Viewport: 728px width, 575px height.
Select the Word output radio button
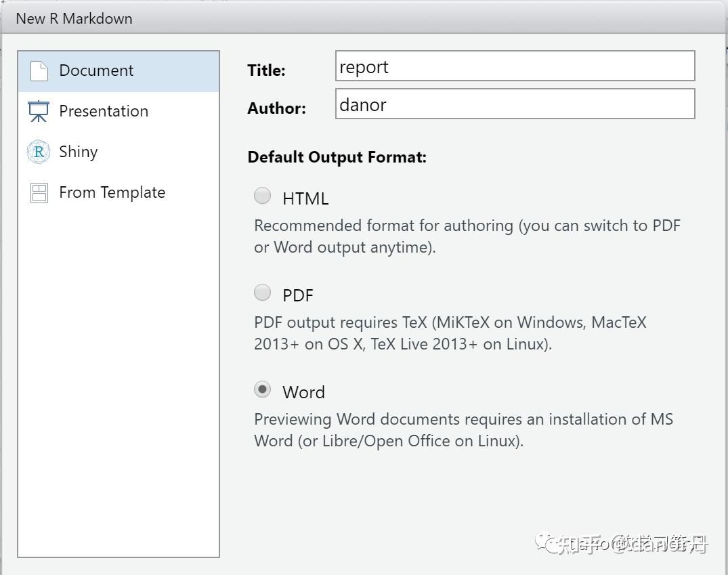tap(262, 389)
